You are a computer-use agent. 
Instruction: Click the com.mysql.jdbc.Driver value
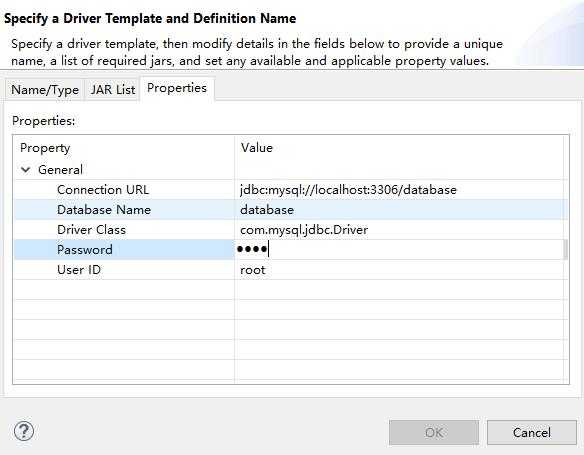304,230
